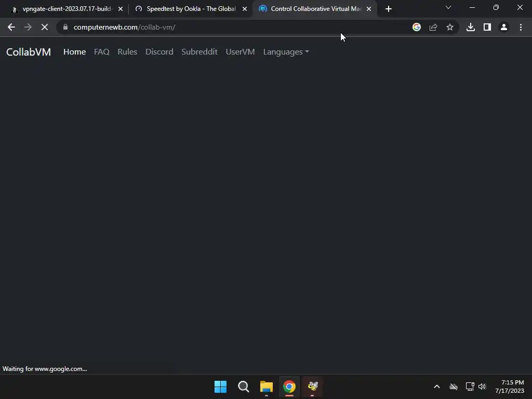Switch to the Speedtest by Ookla tab
Screen dimensions: 532x399
pyautogui.click(x=190, y=9)
